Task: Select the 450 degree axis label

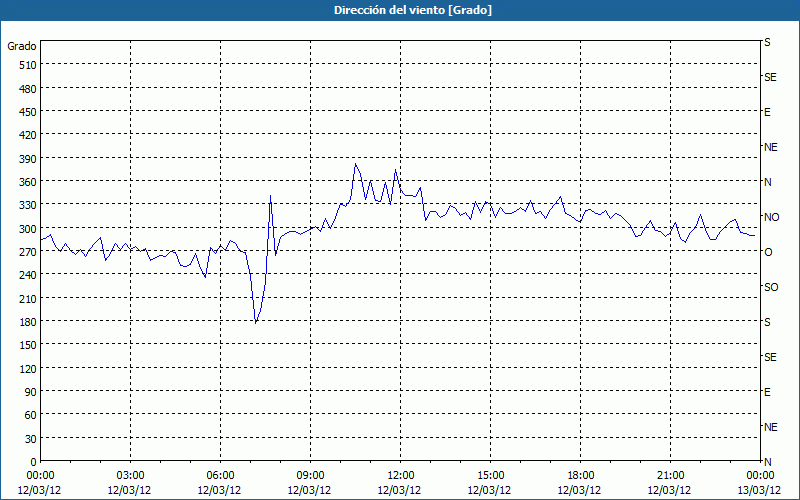Action: point(28,112)
